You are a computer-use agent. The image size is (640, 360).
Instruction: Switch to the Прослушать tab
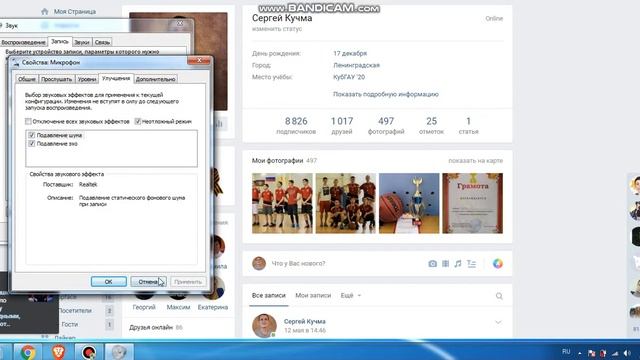(57, 79)
